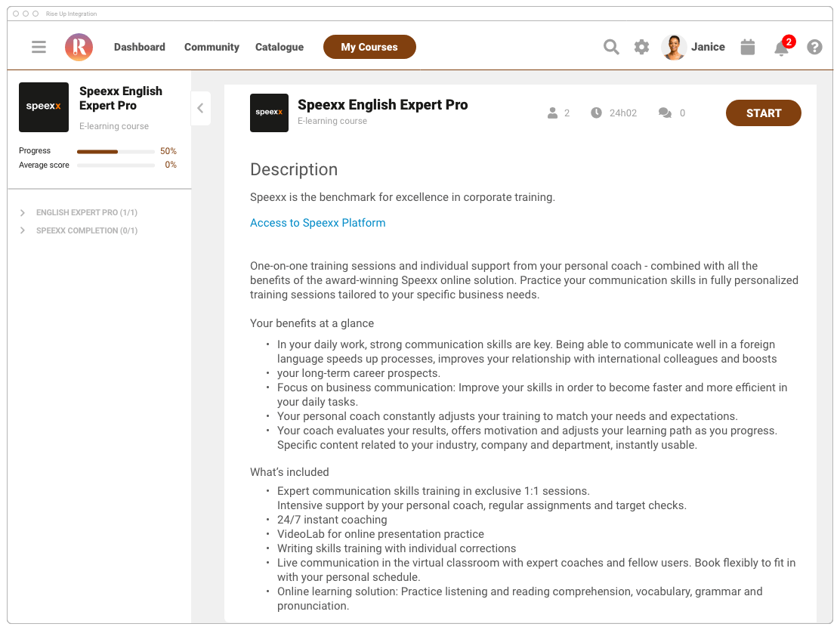Start the course with START button
Viewport: 840px width, 630px height.
pos(764,113)
